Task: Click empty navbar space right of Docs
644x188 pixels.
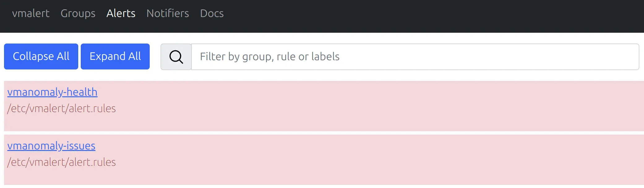Action: click(433, 15)
